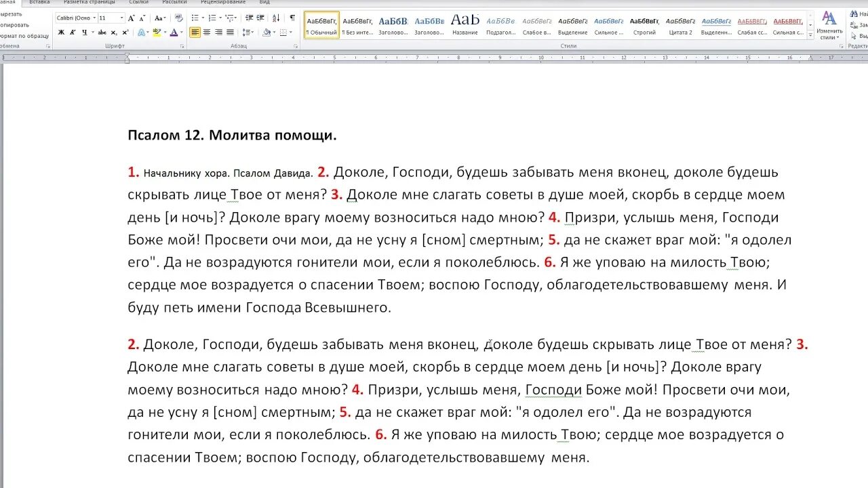868x488 pixels.
Task: Show paragraph marks (¶)
Action: point(292,18)
